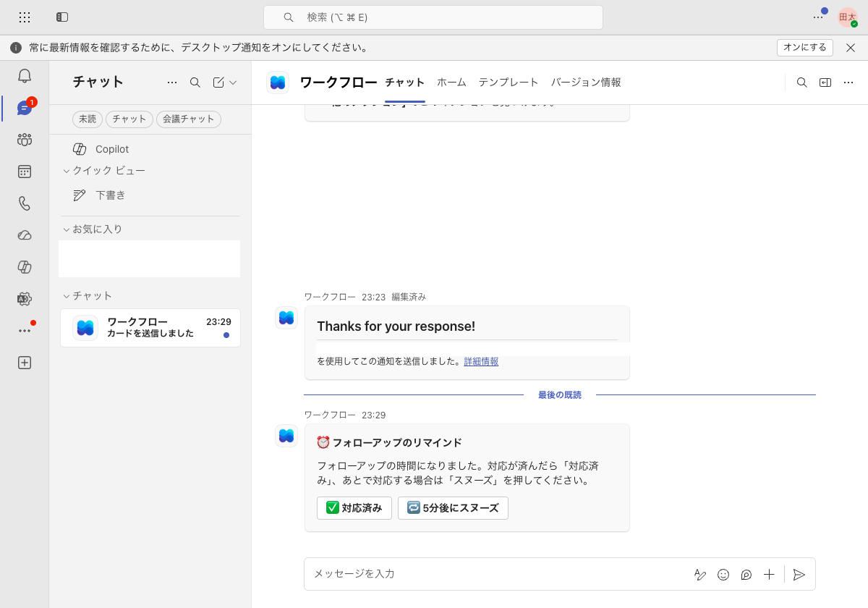Open the Loop components icon in compose box
868x608 pixels.
coord(746,575)
